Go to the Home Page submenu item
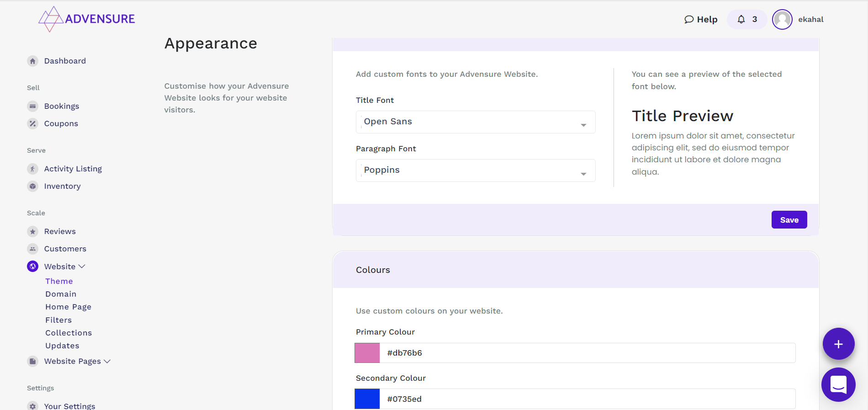Image resolution: width=868 pixels, height=410 pixels. (68, 307)
